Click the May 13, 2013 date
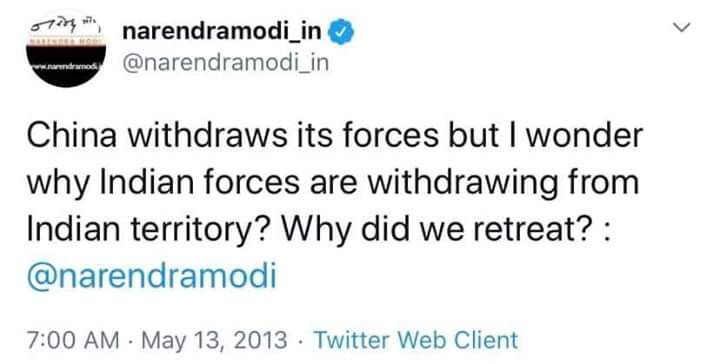 click(x=214, y=340)
